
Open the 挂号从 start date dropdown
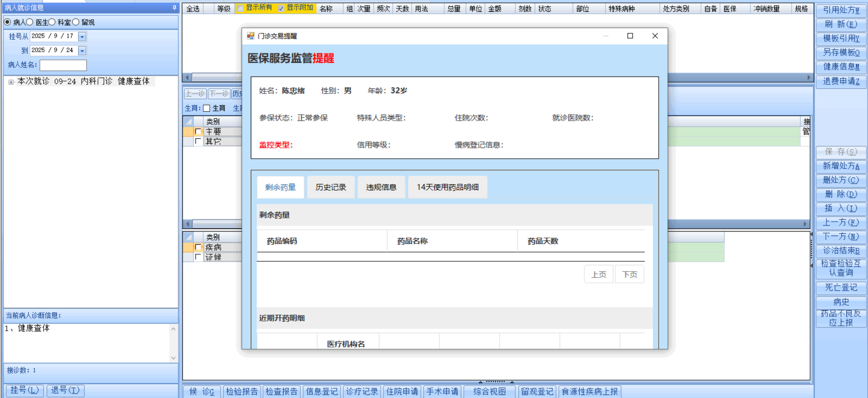click(x=82, y=37)
